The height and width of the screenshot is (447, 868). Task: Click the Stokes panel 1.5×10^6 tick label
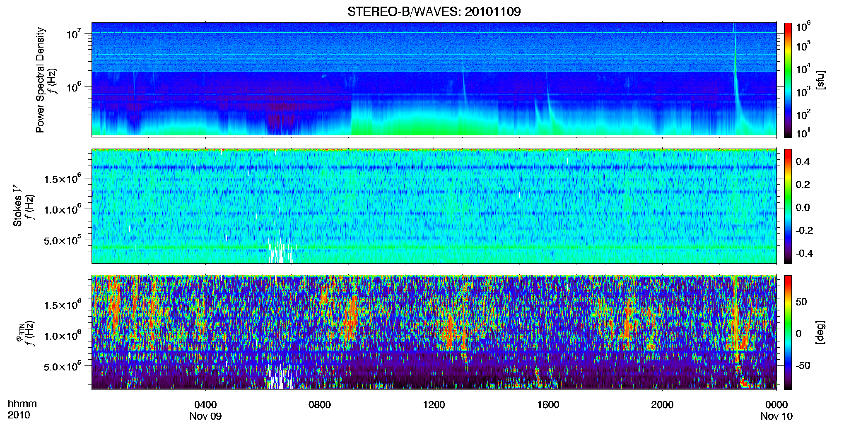tap(62, 178)
